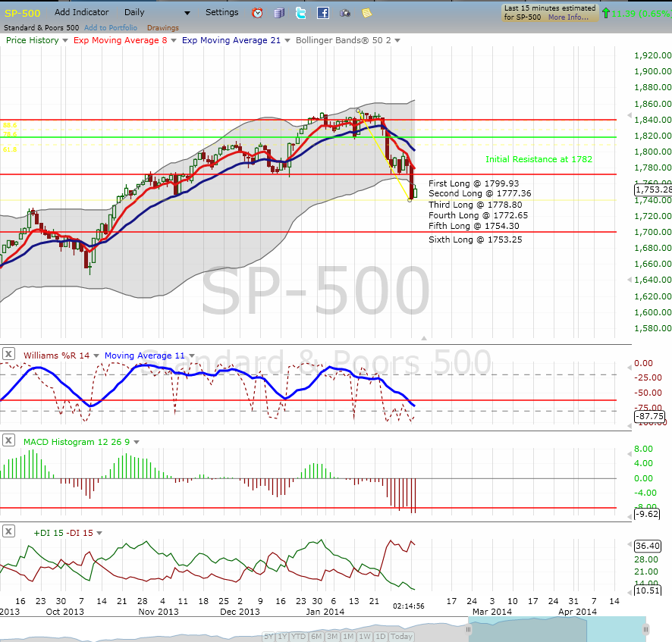Open the yellow sticky note icon

366,14
